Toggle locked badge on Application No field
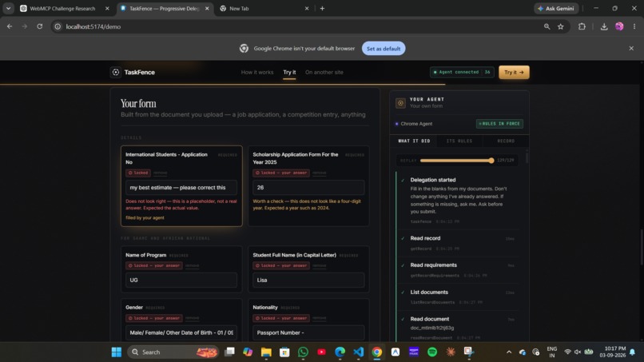 [x=138, y=173]
